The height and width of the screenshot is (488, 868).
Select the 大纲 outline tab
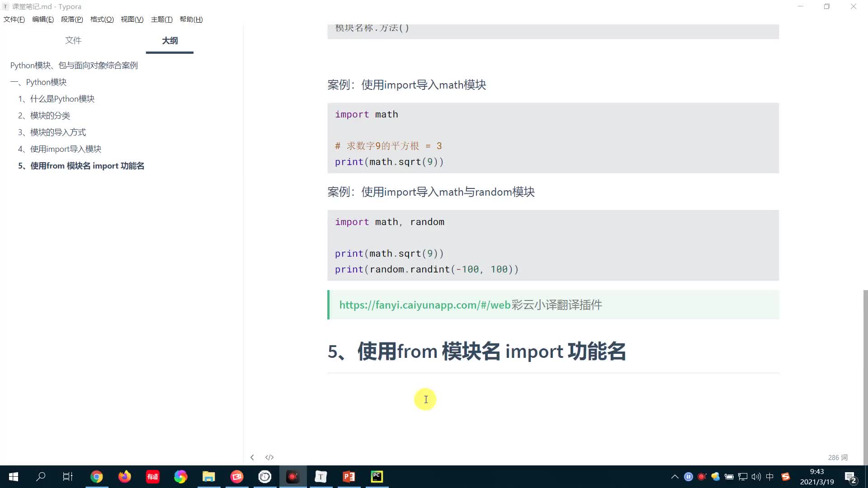click(x=170, y=41)
